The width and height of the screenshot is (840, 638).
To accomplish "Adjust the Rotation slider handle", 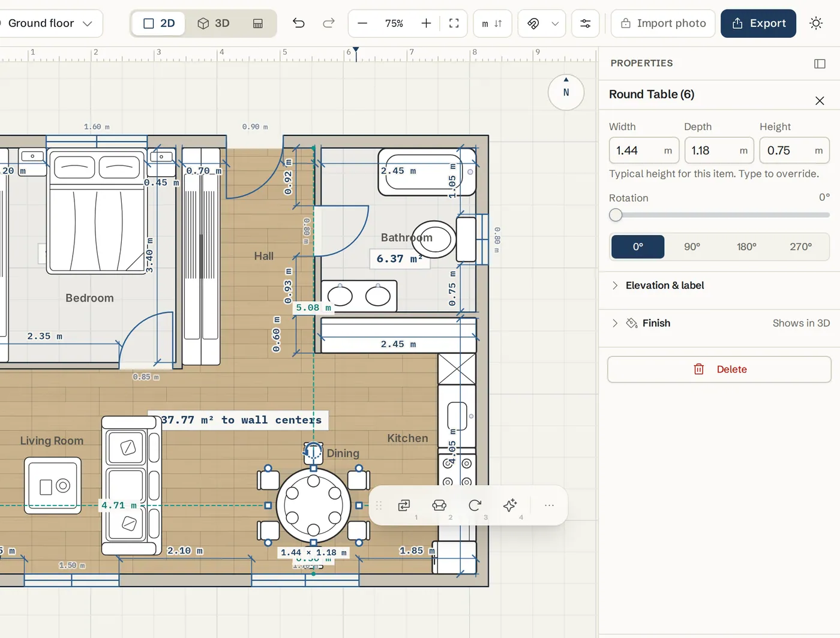I will click(x=616, y=215).
